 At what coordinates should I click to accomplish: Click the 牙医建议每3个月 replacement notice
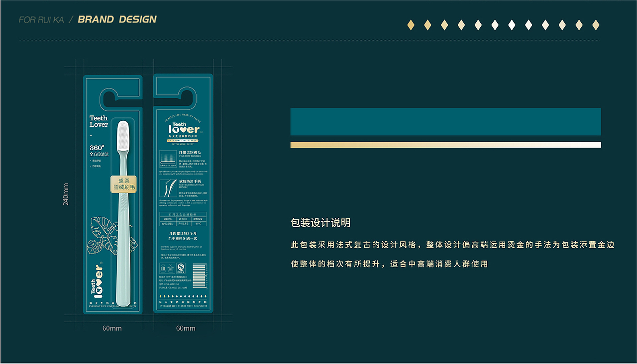183,235
